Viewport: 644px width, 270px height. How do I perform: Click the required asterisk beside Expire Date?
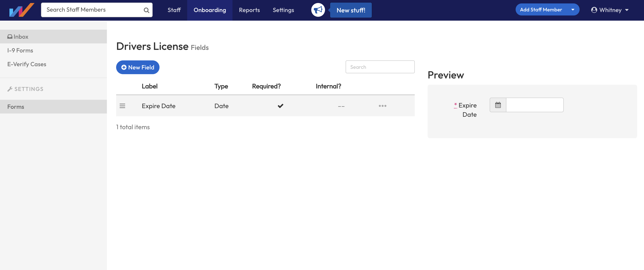456,104
